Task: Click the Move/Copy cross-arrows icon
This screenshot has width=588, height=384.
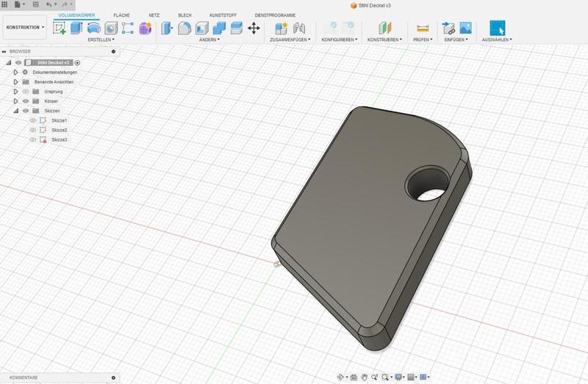Action: coord(254,28)
